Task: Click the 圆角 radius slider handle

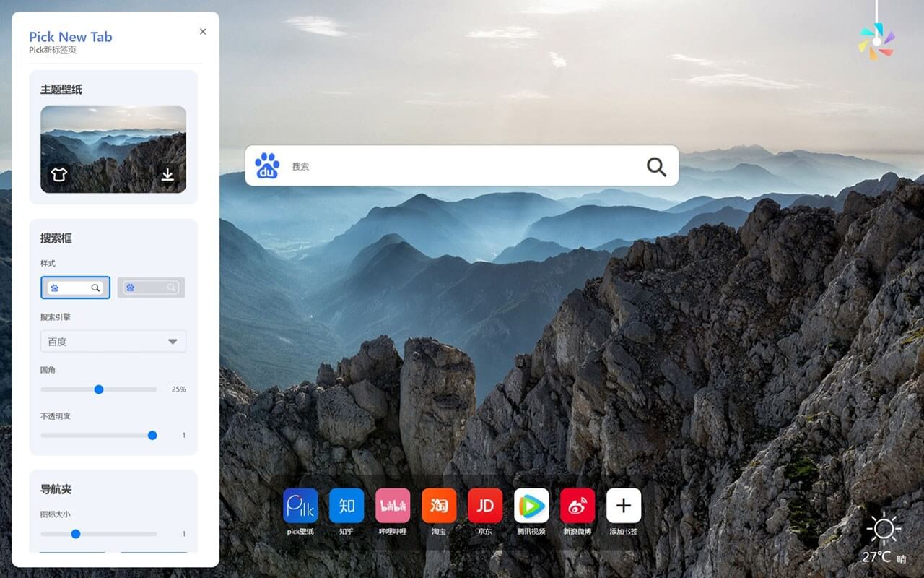Action: coord(99,389)
